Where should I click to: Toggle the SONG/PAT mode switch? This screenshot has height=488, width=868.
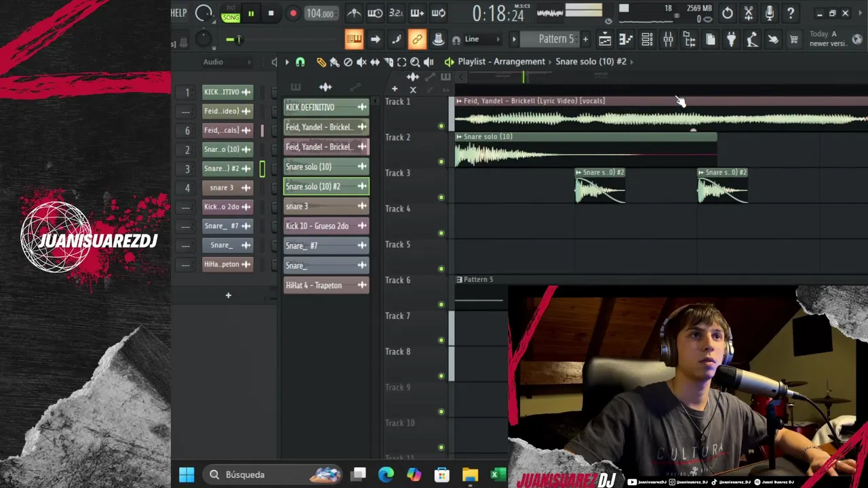tap(231, 14)
